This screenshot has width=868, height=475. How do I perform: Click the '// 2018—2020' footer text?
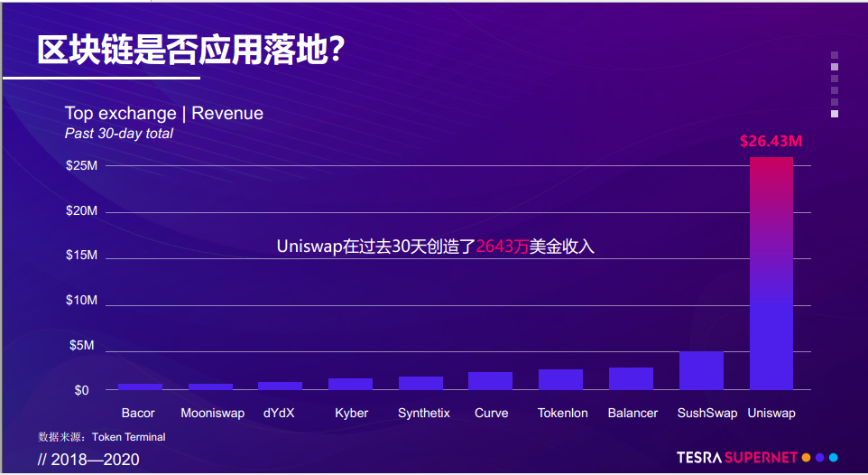click(x=88, y=460)
